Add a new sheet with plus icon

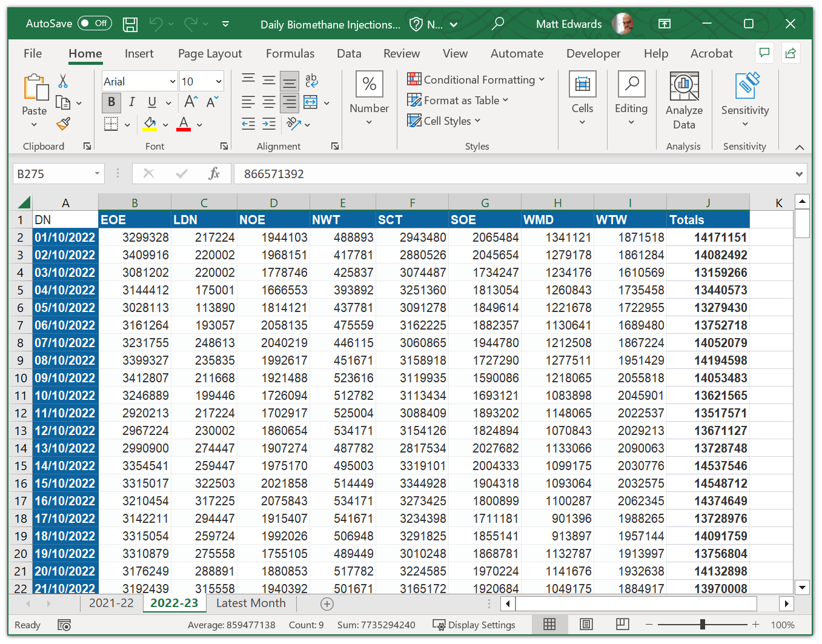tap(327, 603)
